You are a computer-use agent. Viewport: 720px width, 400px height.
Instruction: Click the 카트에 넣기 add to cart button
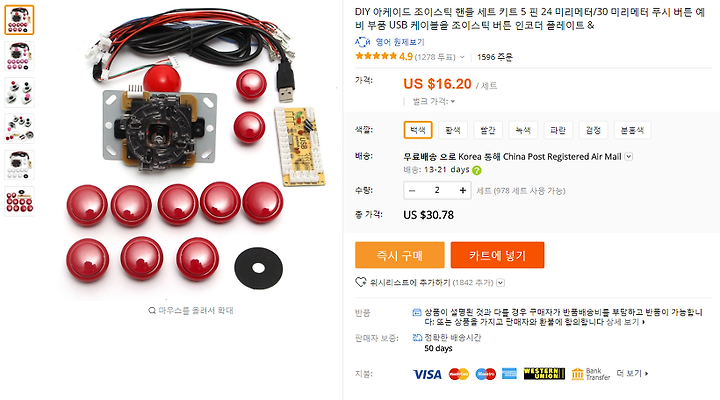pyautogui.click(x=497, y=255)
